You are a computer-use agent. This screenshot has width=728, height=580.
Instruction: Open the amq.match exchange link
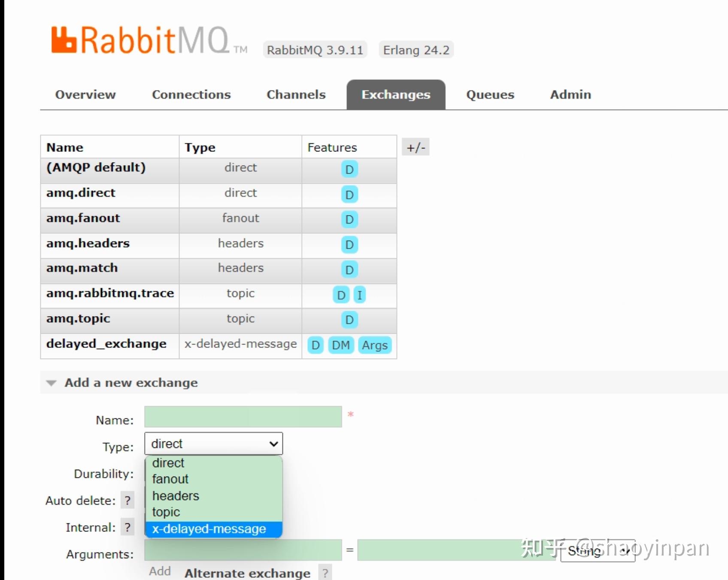pos(82,268)
